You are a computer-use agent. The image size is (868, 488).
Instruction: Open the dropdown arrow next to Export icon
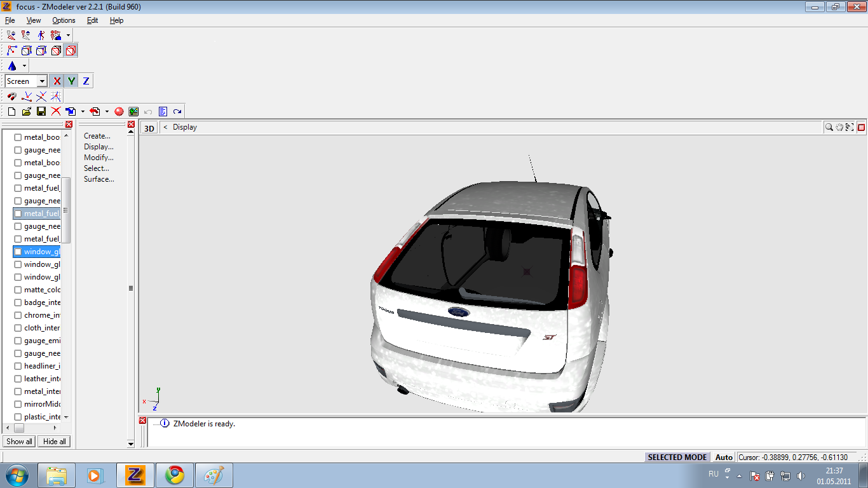(x=107, y=111)
